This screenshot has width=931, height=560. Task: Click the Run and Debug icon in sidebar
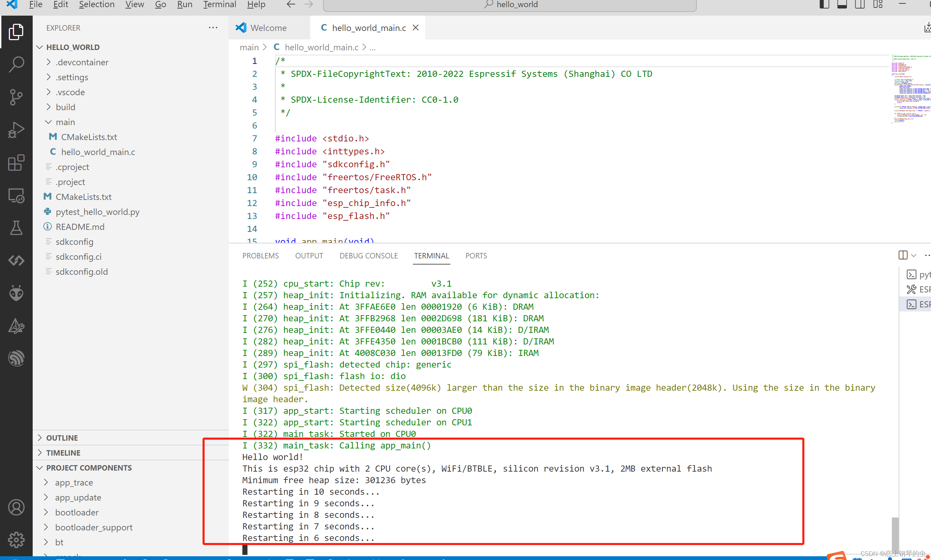16,130
